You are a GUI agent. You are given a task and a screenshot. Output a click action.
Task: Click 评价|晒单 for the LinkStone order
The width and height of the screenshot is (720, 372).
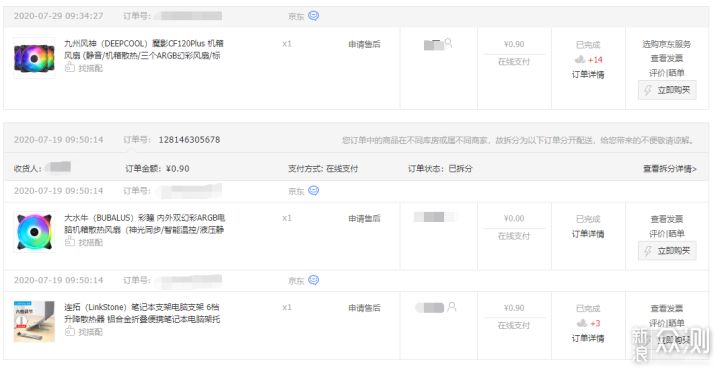[x=667, y=323]
